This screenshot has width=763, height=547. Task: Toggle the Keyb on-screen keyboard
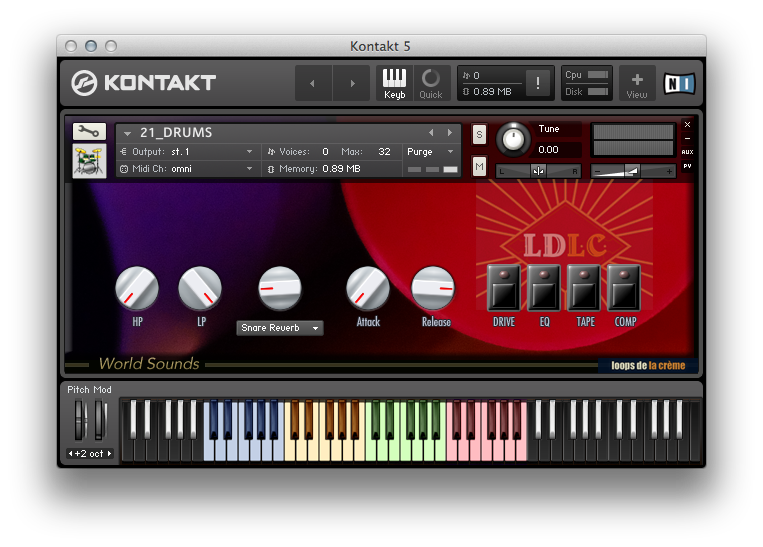tap(394, 84)
